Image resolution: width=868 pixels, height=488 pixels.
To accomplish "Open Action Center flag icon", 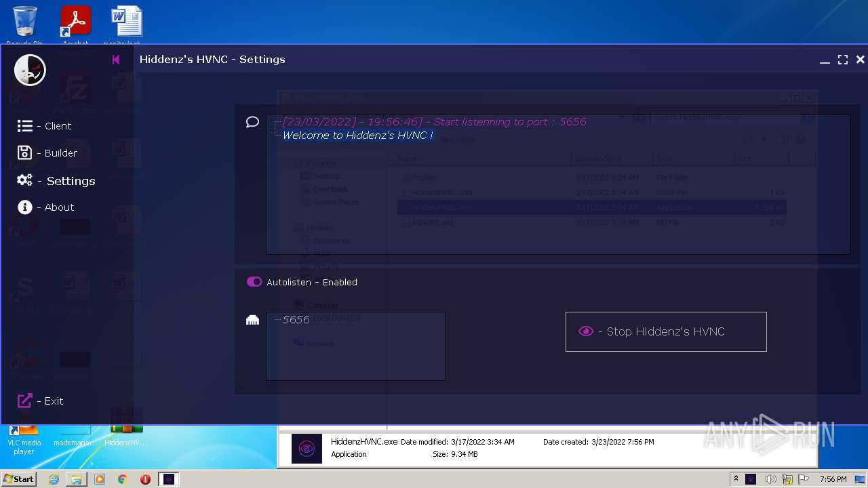I will pos(803,479).
